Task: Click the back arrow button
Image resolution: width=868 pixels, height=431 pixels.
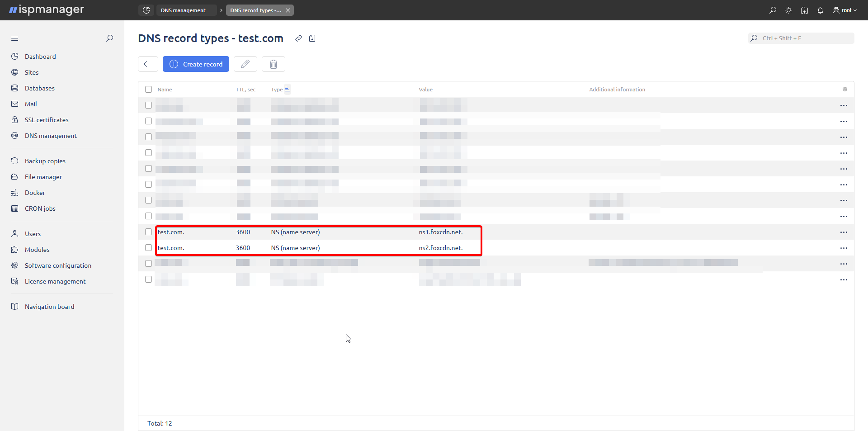Action: click(148, 64)
